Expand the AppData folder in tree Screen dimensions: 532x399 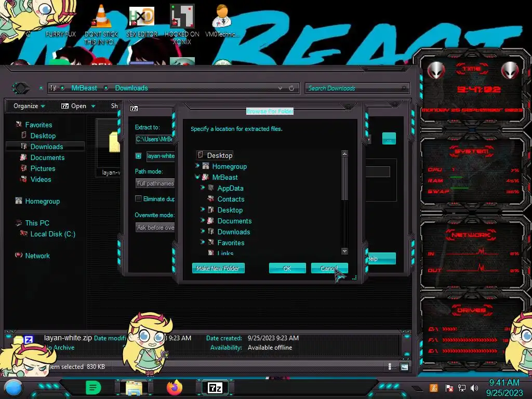pyautogui.click(x=203, y=188)
